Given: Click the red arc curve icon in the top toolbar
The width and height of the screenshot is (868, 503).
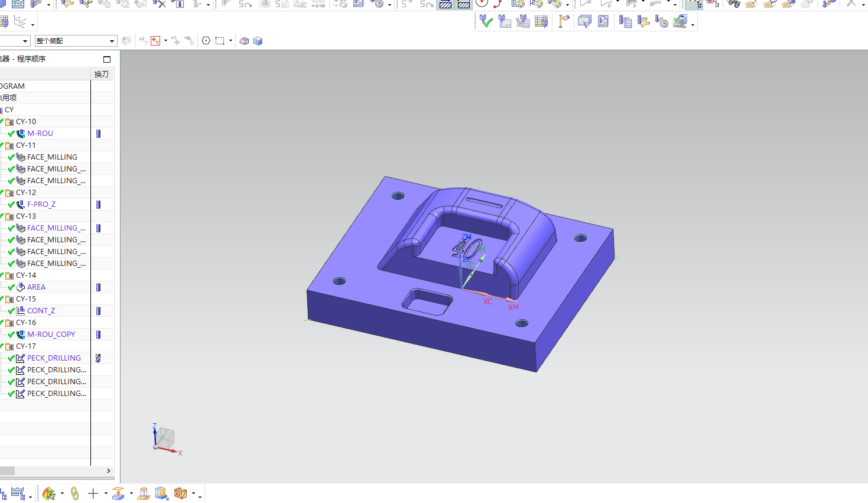Looking at the screenshot, I should point(498,4).
